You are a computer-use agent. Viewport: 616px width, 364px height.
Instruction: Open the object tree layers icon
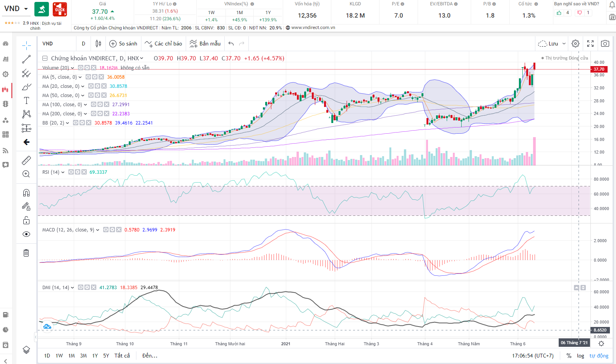[x=26, y=350]
